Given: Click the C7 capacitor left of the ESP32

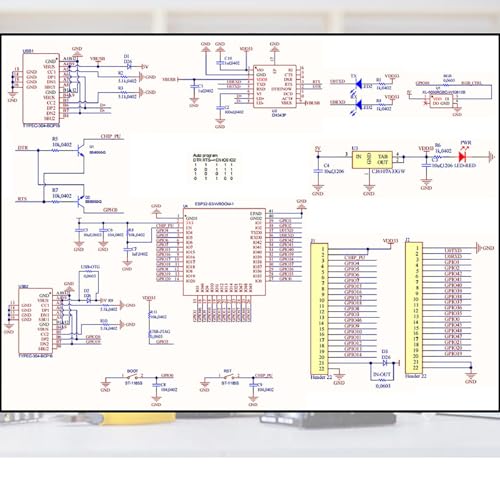Looking at the screenshot, I should 127,249.
